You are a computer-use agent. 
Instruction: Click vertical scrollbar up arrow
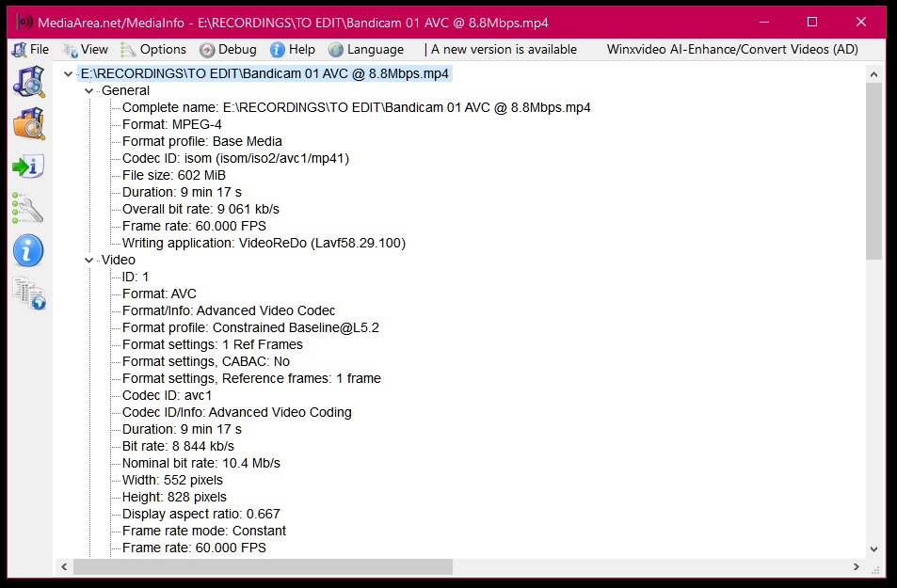(x=873, y=74)
